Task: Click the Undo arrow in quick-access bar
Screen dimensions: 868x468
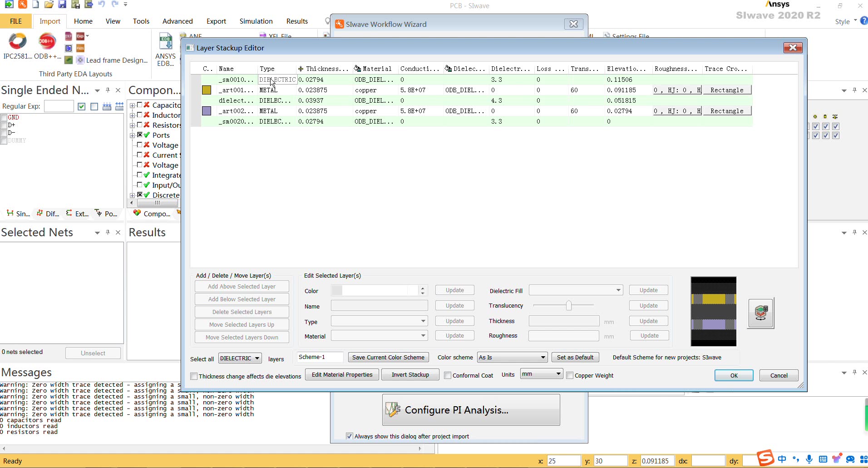Action: [102, 5]
